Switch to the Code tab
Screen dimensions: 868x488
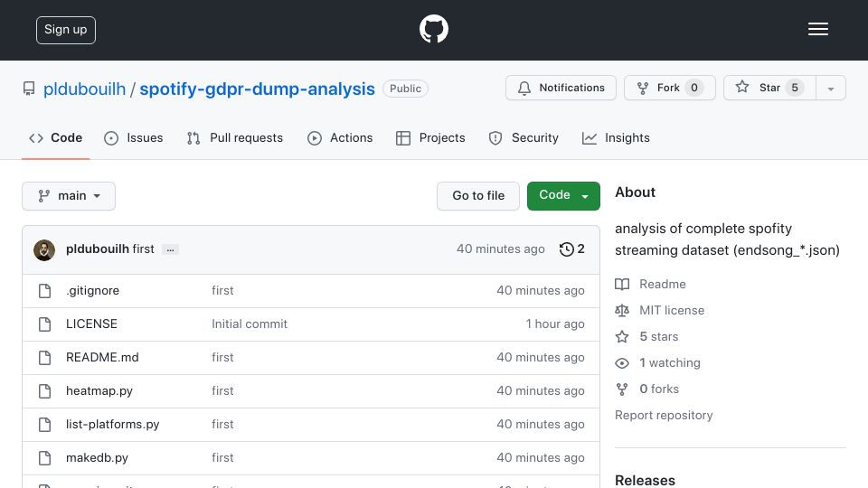click(x=55, y=137)
